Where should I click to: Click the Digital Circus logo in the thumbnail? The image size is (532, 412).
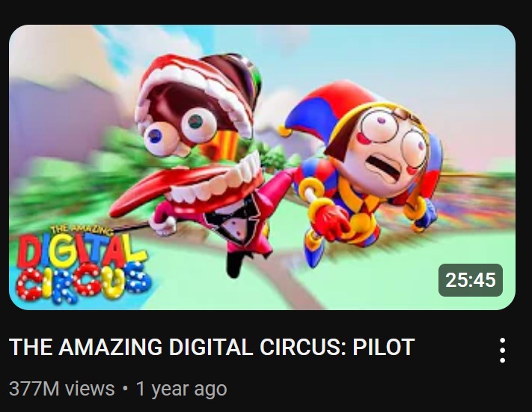pos(82,263)
